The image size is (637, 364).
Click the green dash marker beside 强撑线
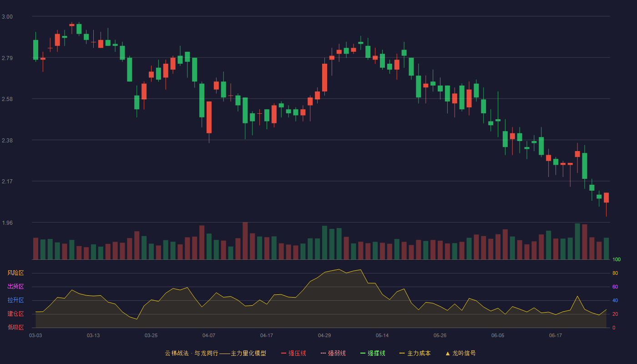tap(363, 353)
